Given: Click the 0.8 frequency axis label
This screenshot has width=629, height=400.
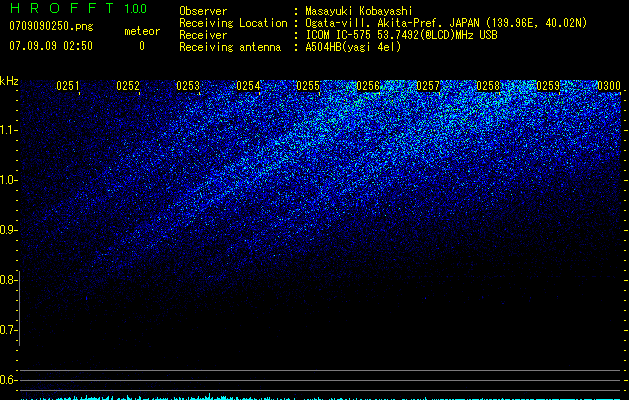Looking at the screenshot, I should point(8,280).
